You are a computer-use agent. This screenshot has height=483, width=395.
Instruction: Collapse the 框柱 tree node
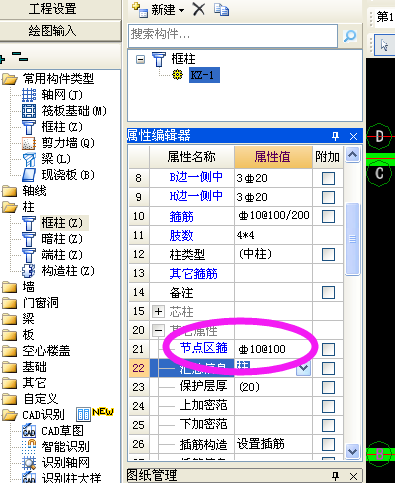[140, 60]
